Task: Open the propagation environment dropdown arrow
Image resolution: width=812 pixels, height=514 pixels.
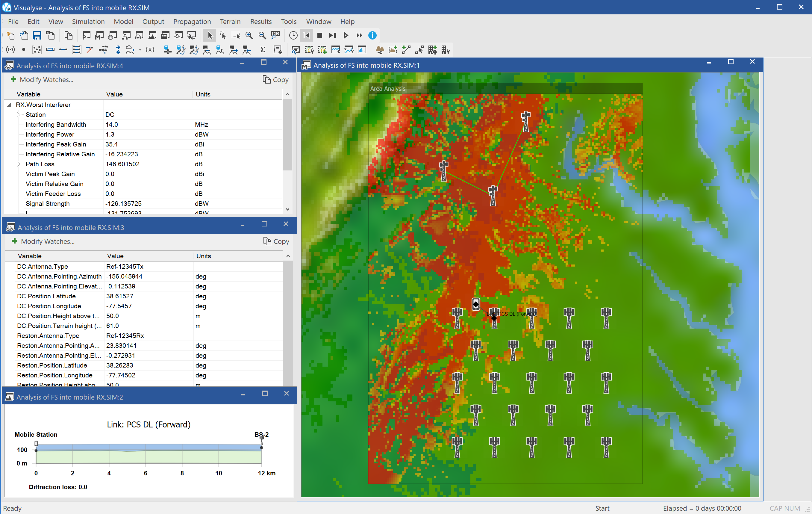Action: coord(140,50)
